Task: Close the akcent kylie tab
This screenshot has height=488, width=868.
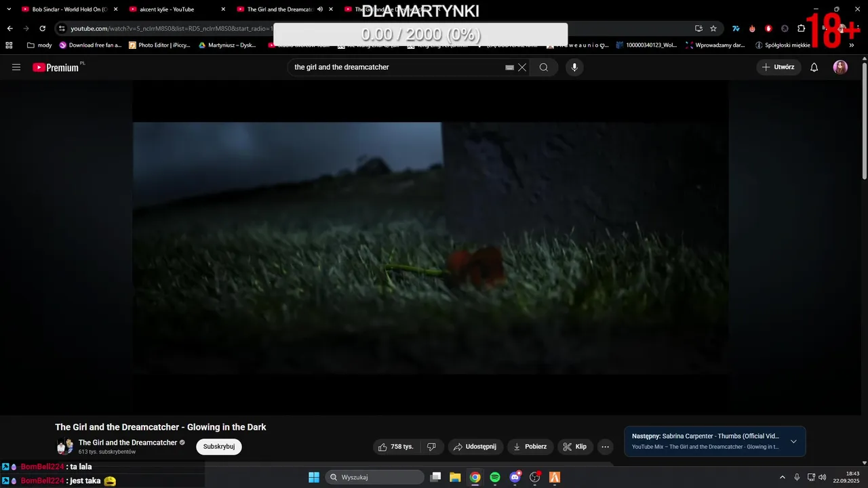Action: 223,9
